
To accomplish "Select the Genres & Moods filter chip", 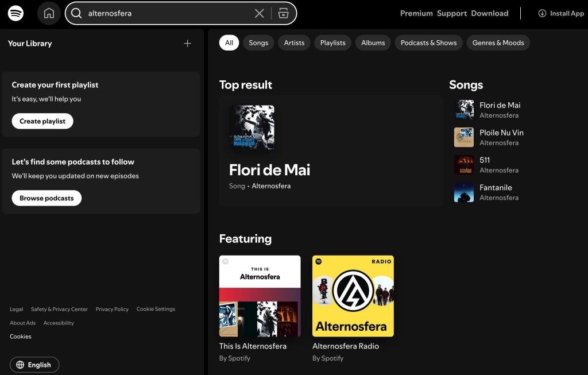I will [498, 42].
